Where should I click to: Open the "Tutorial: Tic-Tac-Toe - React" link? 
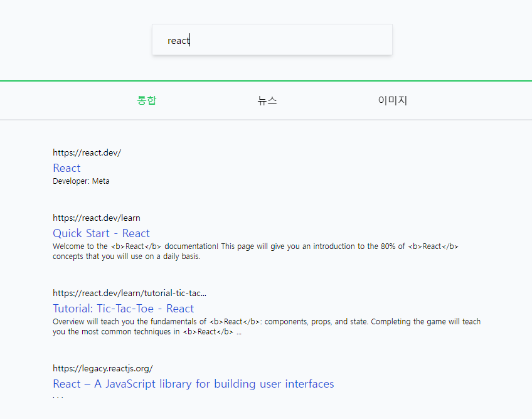point(123,309)
